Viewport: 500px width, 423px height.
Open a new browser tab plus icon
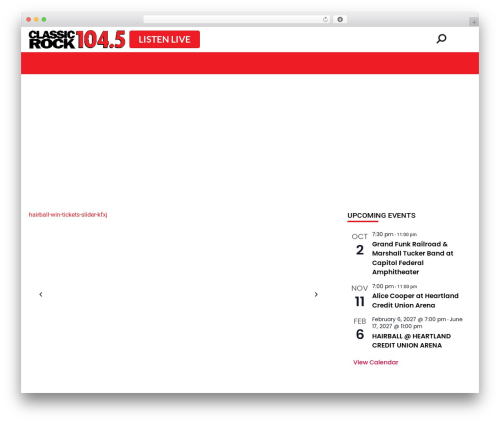pos(474,22)
